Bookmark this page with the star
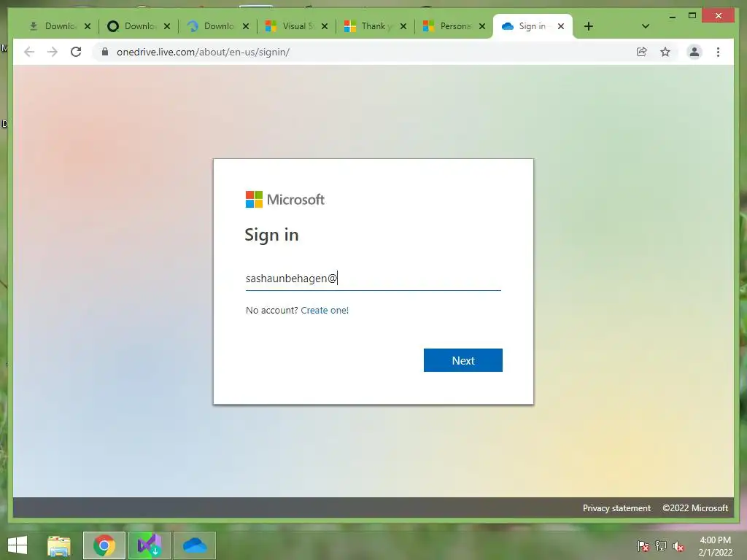Screen dimensions: 747x560 click(665, 52)
